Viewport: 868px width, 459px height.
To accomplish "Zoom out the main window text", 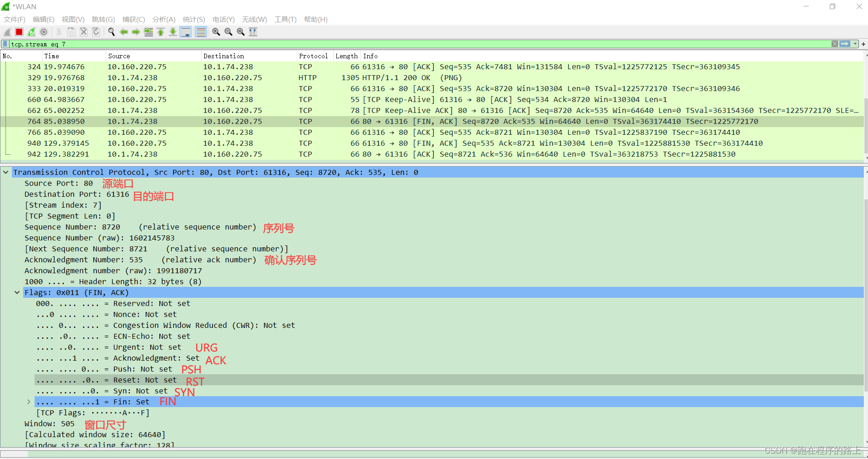I will [228, 32].
